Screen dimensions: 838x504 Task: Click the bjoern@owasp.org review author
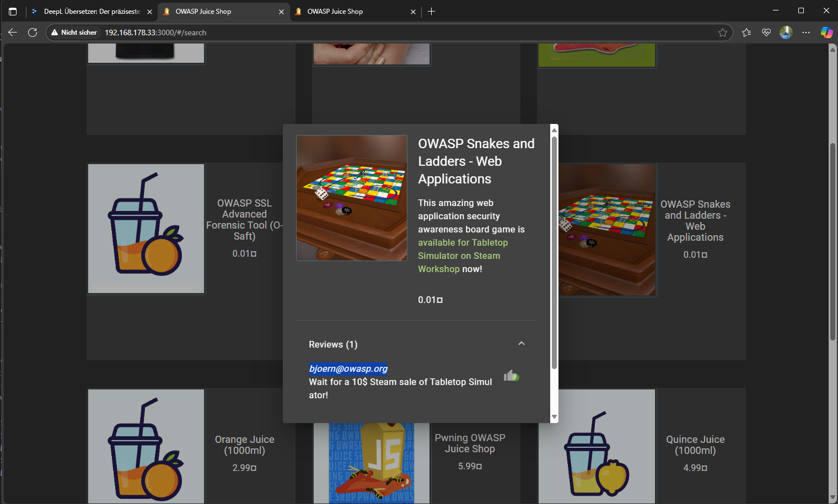coord(348,368)
